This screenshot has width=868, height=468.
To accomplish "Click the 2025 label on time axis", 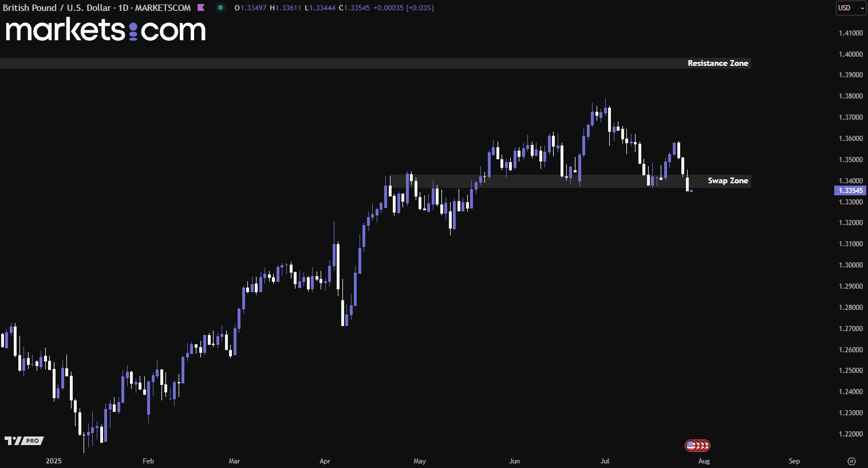I will (x=54, y=461).
